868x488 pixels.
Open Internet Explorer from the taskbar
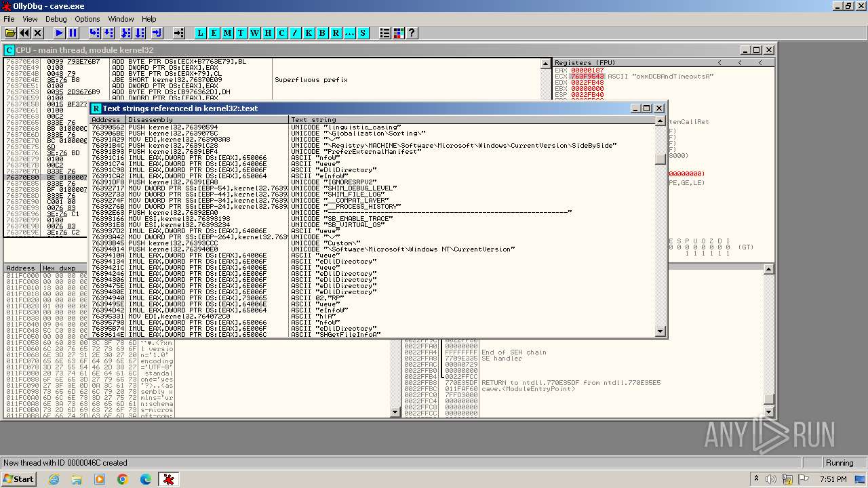(54, 479)
